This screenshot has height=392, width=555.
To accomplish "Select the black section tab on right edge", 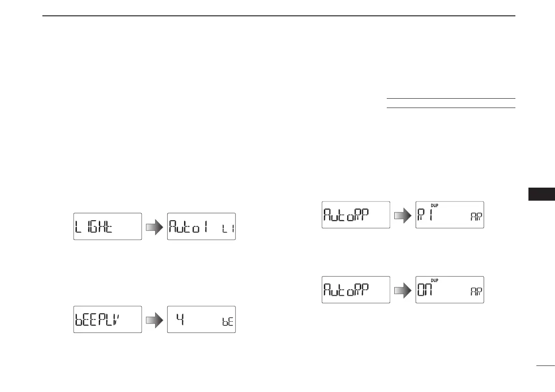I will 541,195.
